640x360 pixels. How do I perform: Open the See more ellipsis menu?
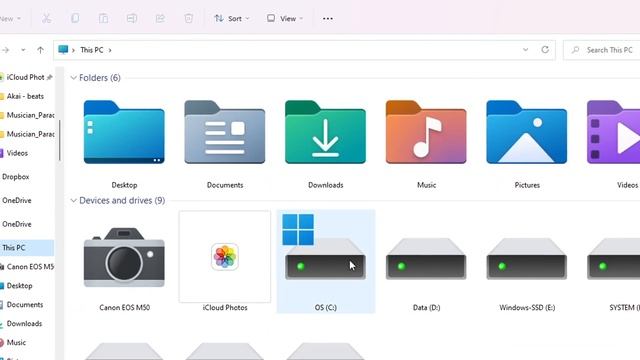tap(328, 18)
